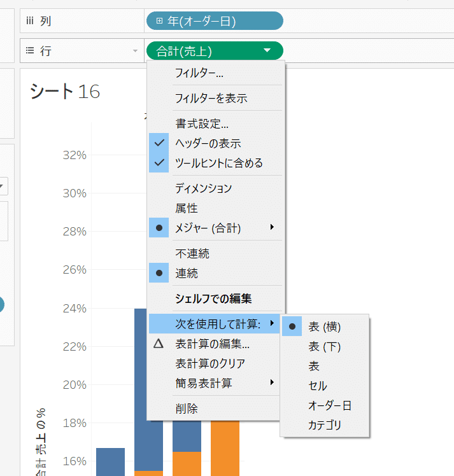Select セル in compute-using submenu
This screenshot has height=476, width=454.
[325, 386]
